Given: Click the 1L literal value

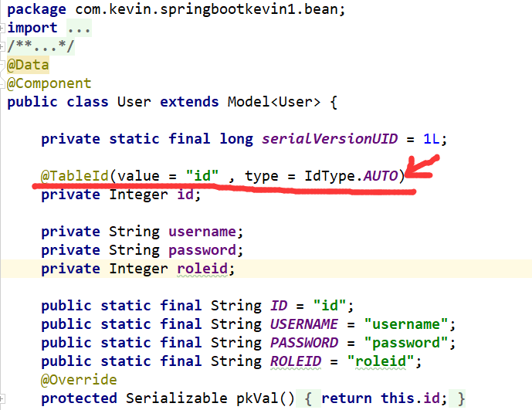Looking at the screenshot, I should click(431, 139).
